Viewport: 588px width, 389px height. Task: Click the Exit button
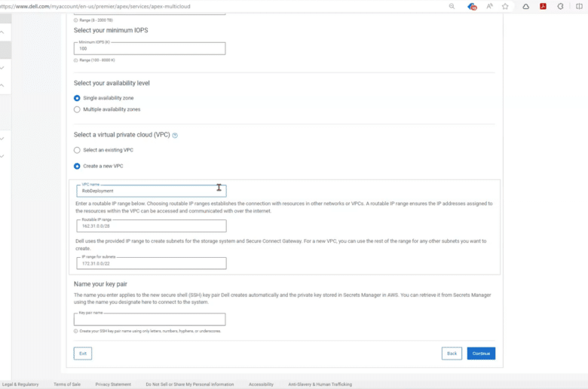pos(83,354)
